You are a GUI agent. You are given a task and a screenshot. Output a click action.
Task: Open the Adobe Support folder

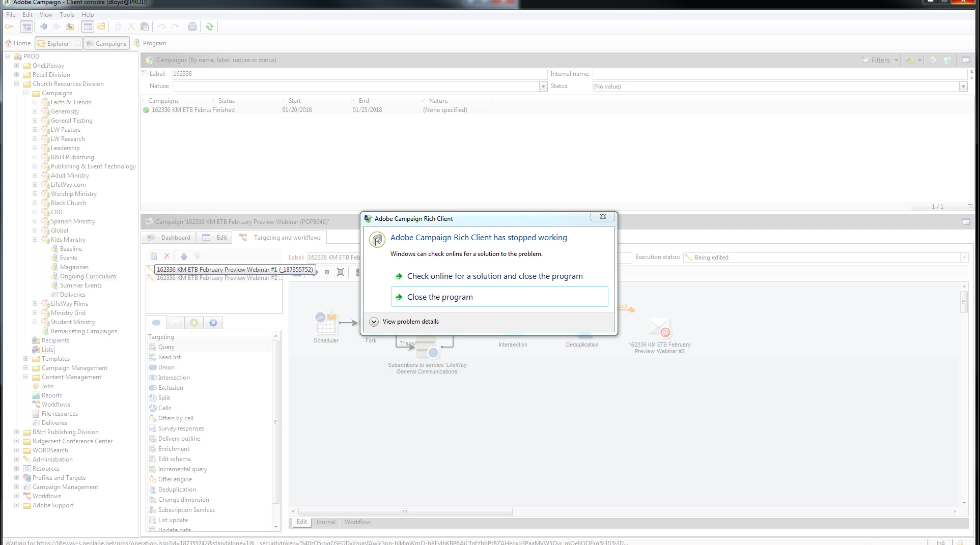pyautogui.click(x=53, y=505)
